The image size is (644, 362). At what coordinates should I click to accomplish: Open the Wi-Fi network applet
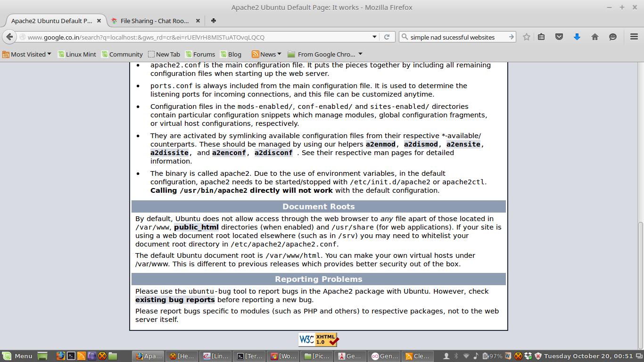(466, 356)
